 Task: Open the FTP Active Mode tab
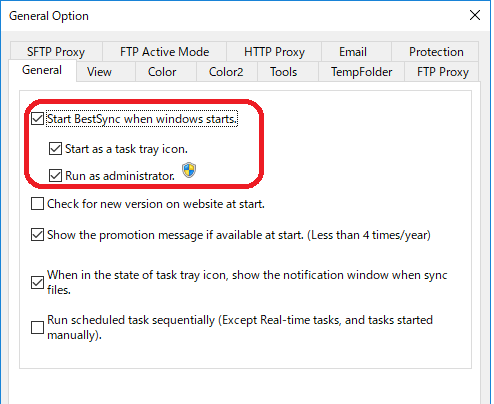[165, 52]
